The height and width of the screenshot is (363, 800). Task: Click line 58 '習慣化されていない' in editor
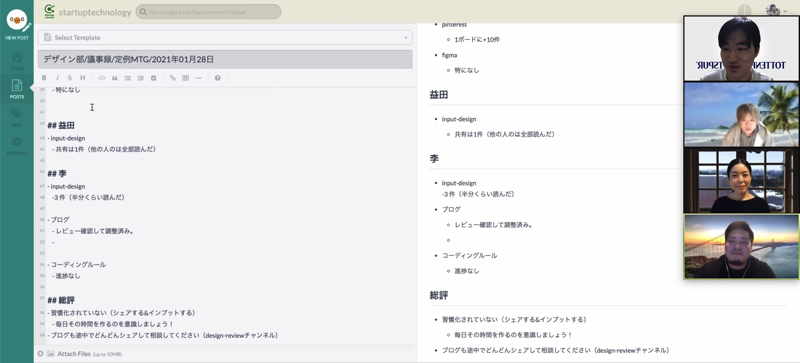click(121, 312)
